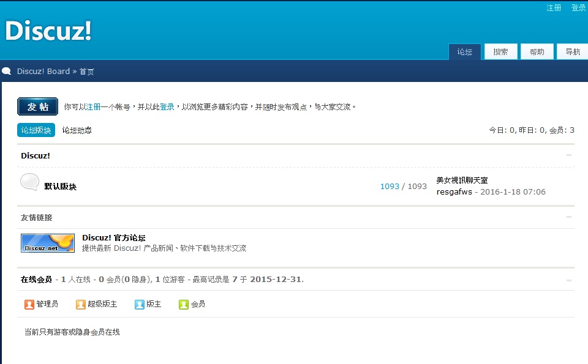588x364 pixels.
Task: Click the Discuz! category heading
Action: 36,155
